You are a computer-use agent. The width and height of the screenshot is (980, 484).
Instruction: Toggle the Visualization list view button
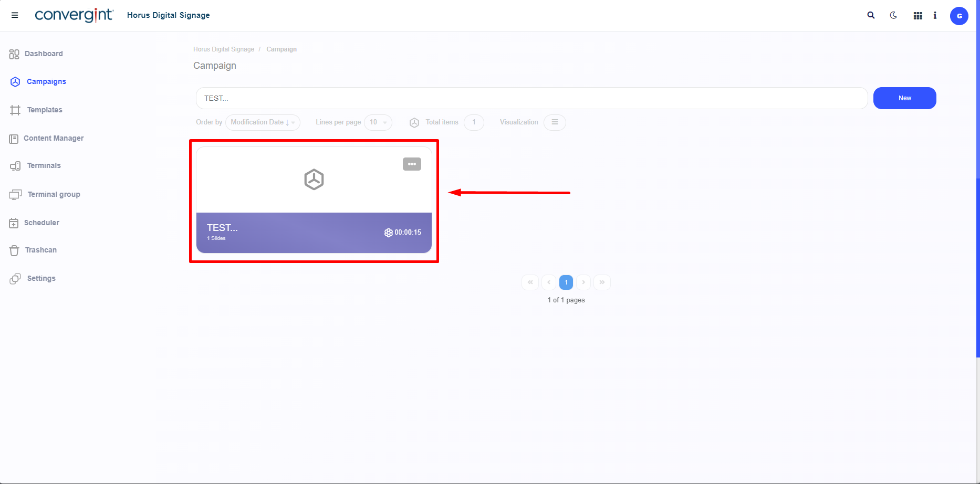[x=555, y=122]
